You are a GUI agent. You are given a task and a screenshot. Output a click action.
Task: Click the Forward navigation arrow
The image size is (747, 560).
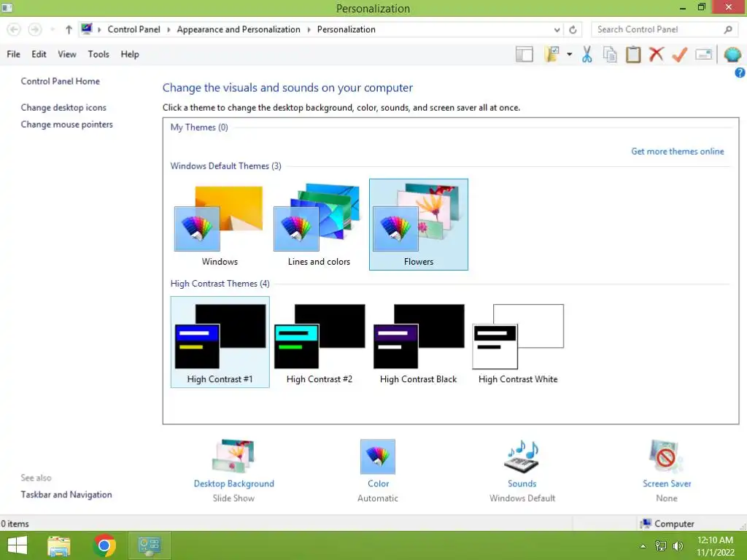click(x=35, y=29)
